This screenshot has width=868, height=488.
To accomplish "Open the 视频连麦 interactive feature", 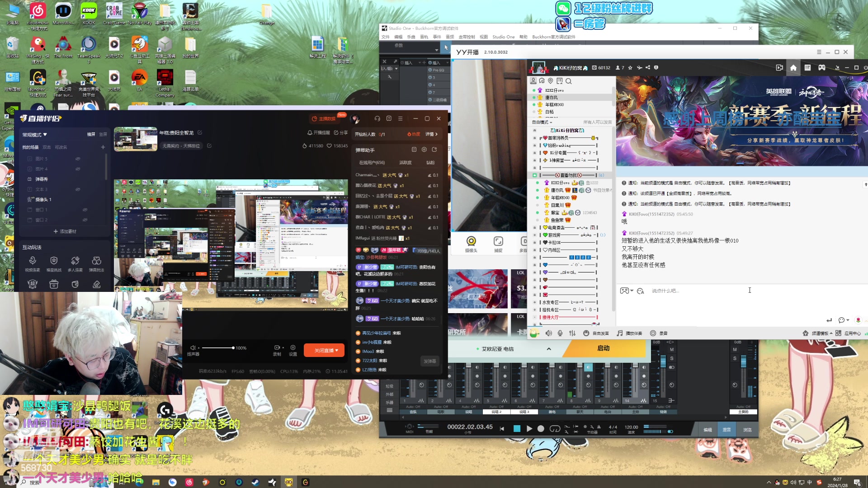I will click(x=32, y=264).
